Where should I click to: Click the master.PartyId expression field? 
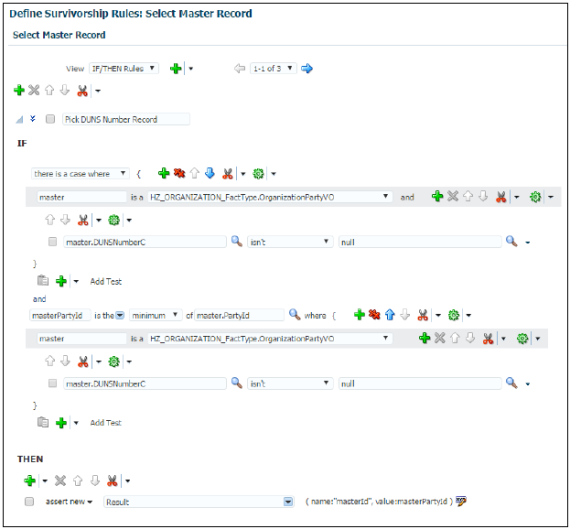click(239, 315)
